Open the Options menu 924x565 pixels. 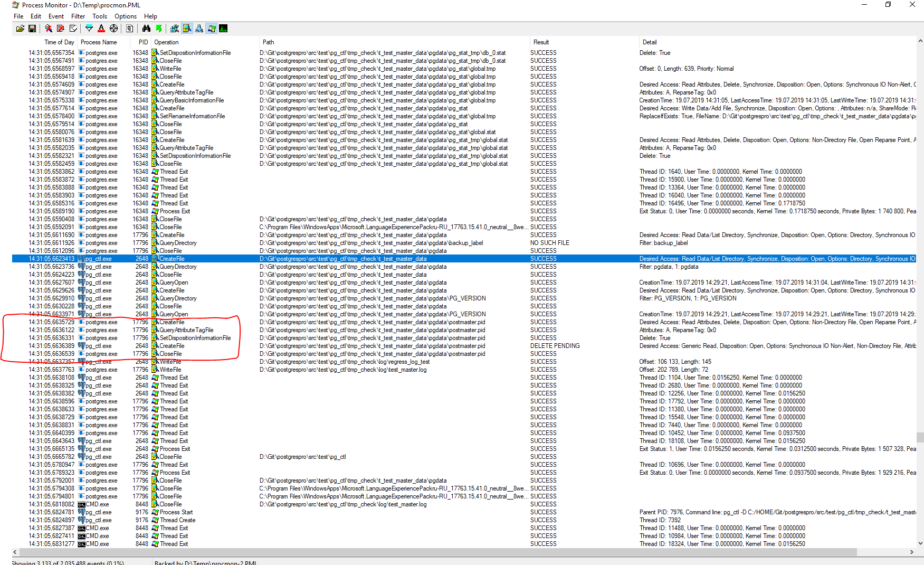[126, 16]
